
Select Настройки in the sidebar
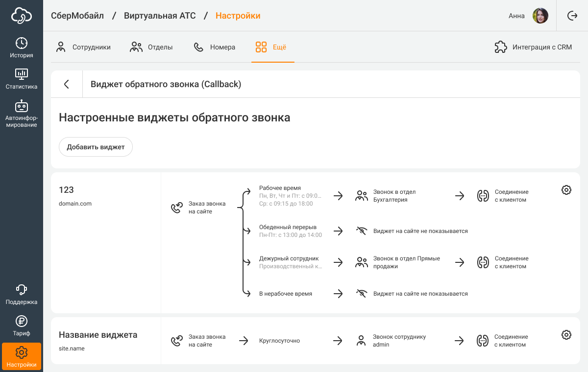point(22,356)
